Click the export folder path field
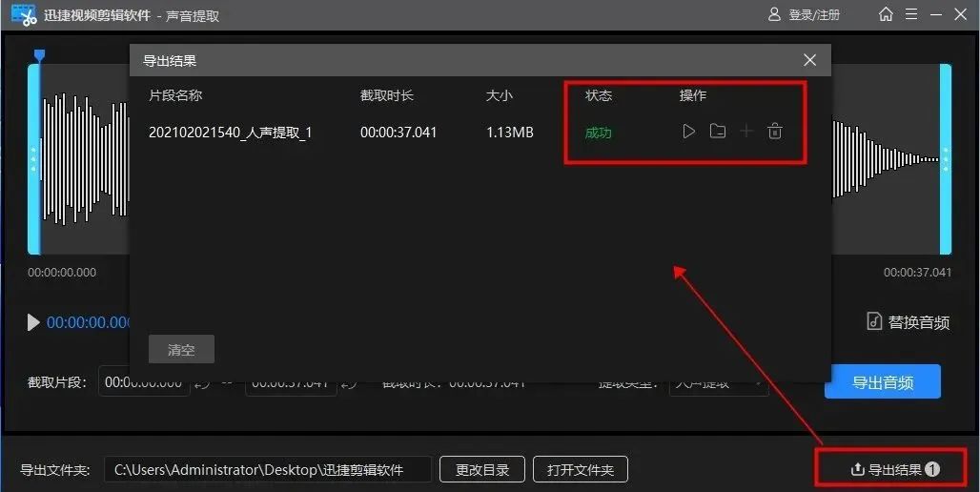Screen dimensions: 980x492 pyautogui.click(x=268, y=469)
